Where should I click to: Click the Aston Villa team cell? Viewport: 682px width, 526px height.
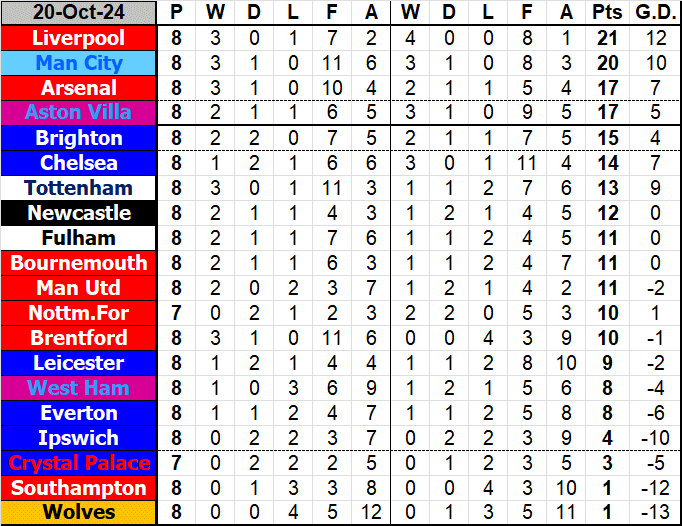pyautogui.click(x=79, y=113)
